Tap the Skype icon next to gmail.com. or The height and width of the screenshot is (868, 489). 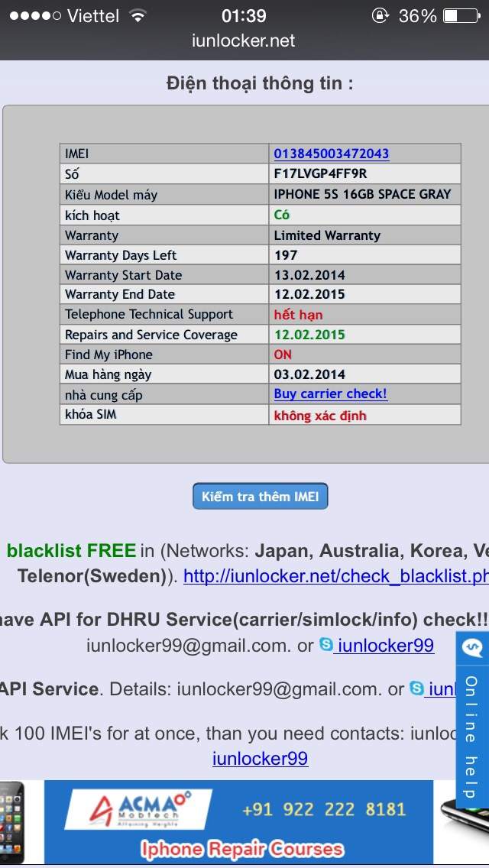(327, 644)
